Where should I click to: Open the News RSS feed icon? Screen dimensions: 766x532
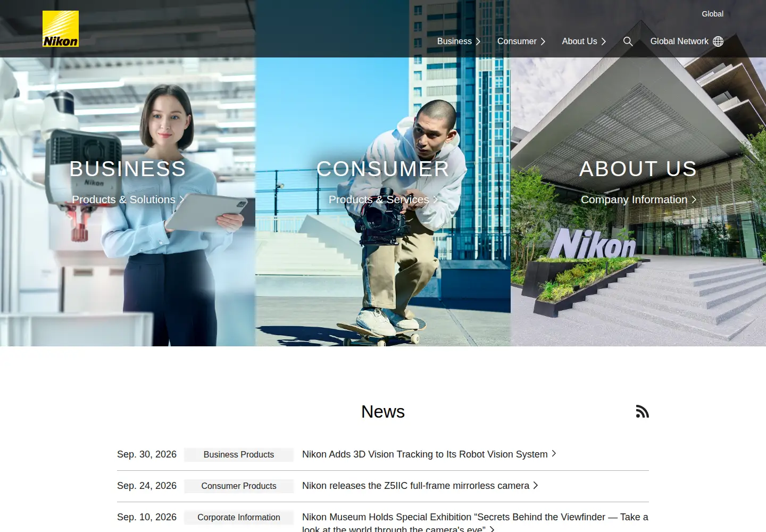643,411
